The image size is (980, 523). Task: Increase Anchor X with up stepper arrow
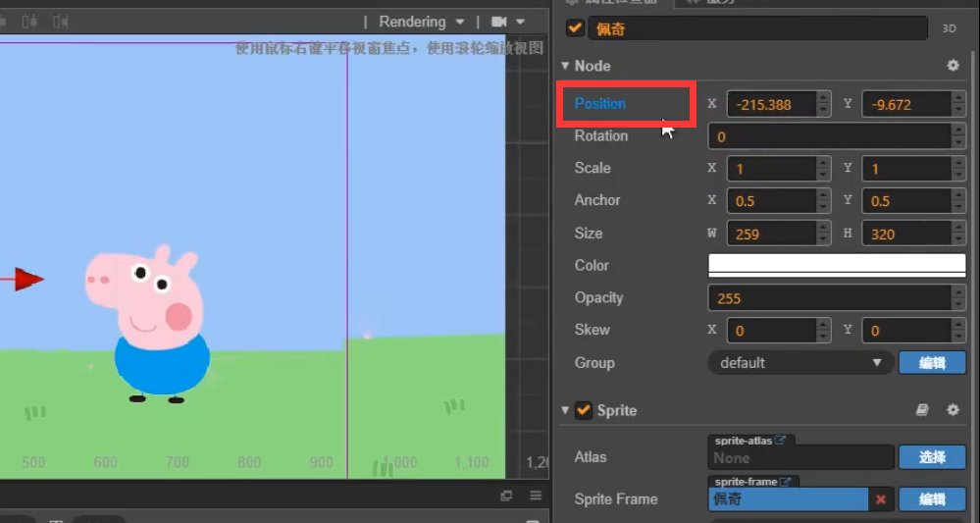[x=824, y=195]
